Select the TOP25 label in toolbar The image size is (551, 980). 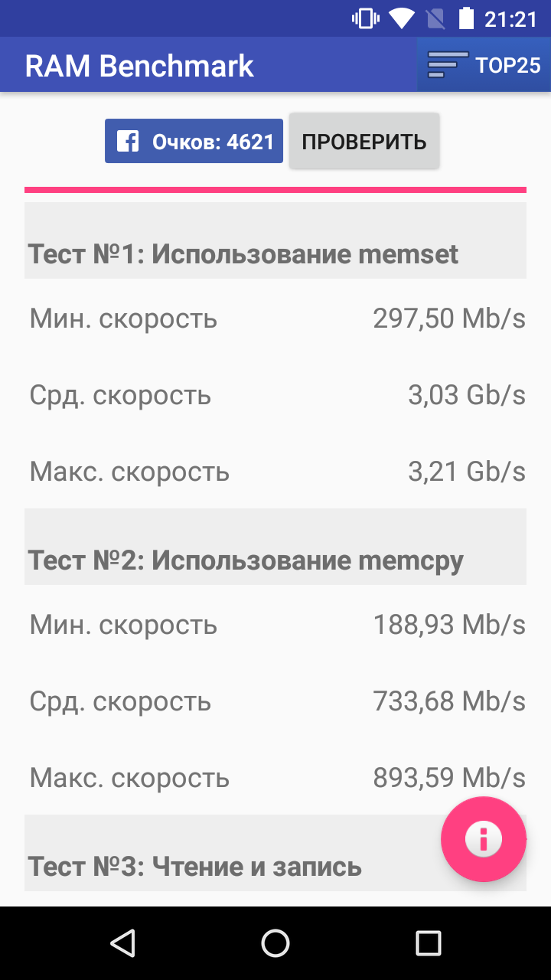pos(508,65)
